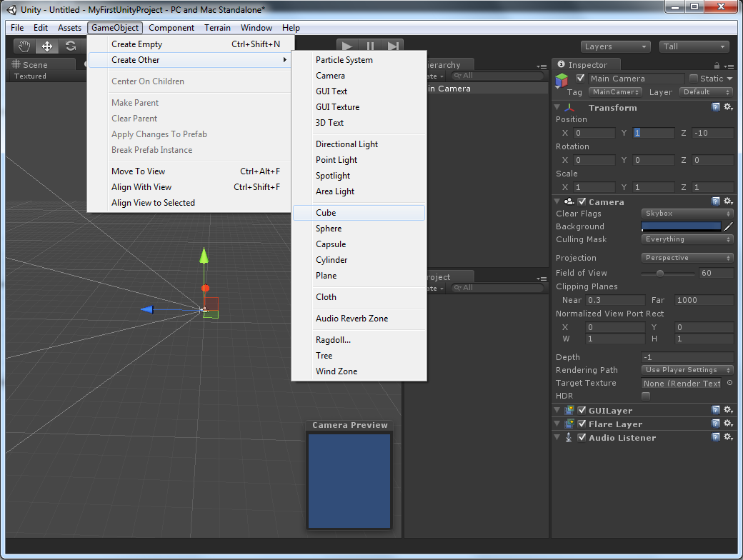Switch to the Scene tab
The width and height of the screenshot is (743, 560).
click(40, 64)
